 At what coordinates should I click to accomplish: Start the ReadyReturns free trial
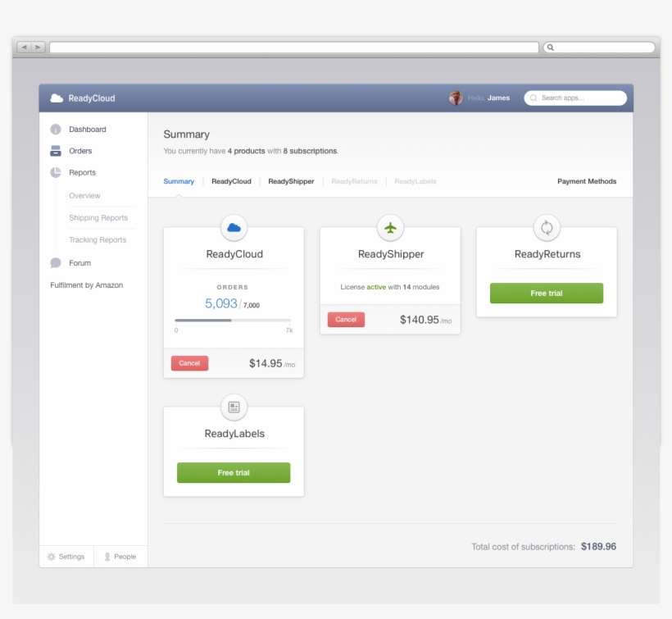pyautogui.click(x=546, y=293)
